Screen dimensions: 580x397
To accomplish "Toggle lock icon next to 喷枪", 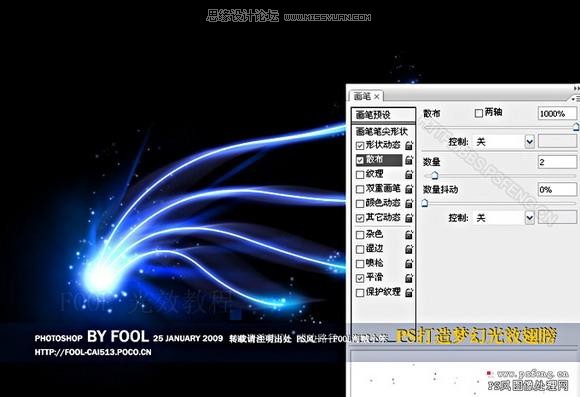I will [409, 263].
